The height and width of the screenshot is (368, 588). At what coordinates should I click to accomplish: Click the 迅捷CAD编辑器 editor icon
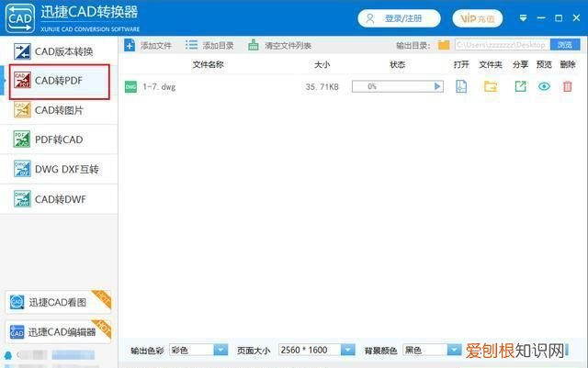[x=17, y=332]
